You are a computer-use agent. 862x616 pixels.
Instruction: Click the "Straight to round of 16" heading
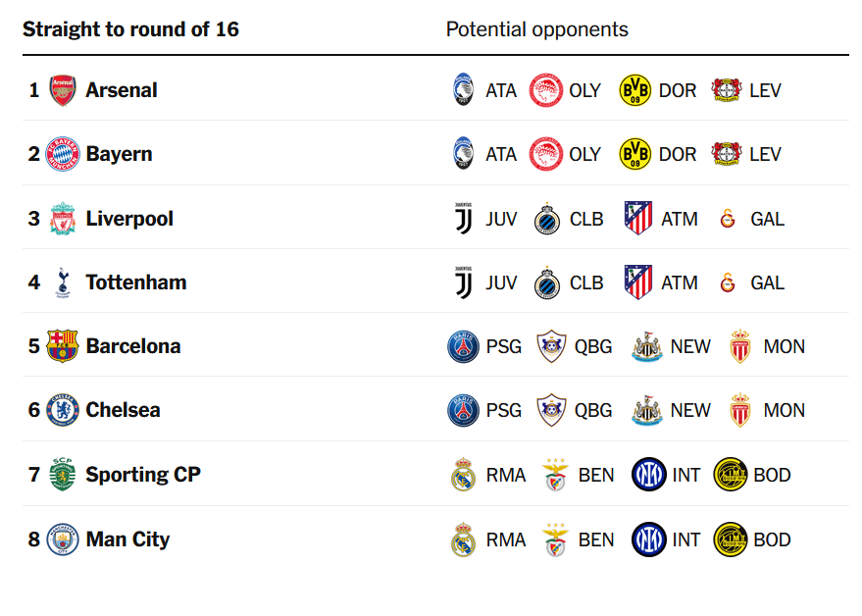pos(130,29)
